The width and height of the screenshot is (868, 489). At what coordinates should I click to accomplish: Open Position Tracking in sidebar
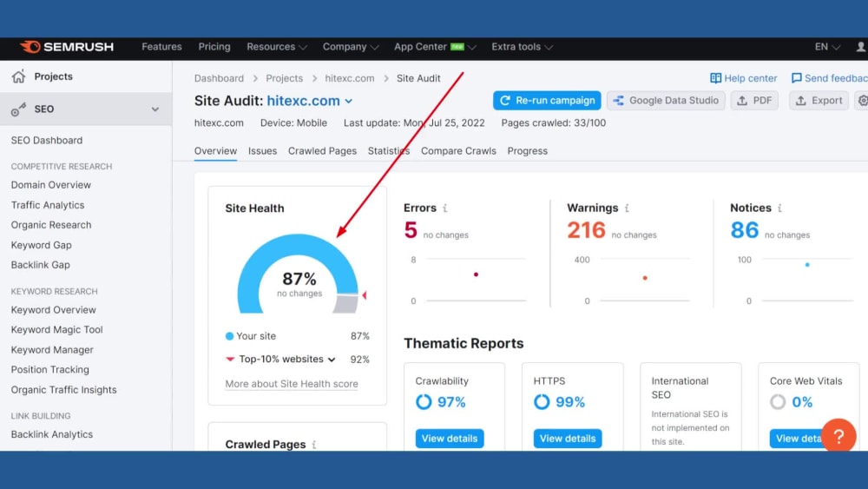click(49, 370)
